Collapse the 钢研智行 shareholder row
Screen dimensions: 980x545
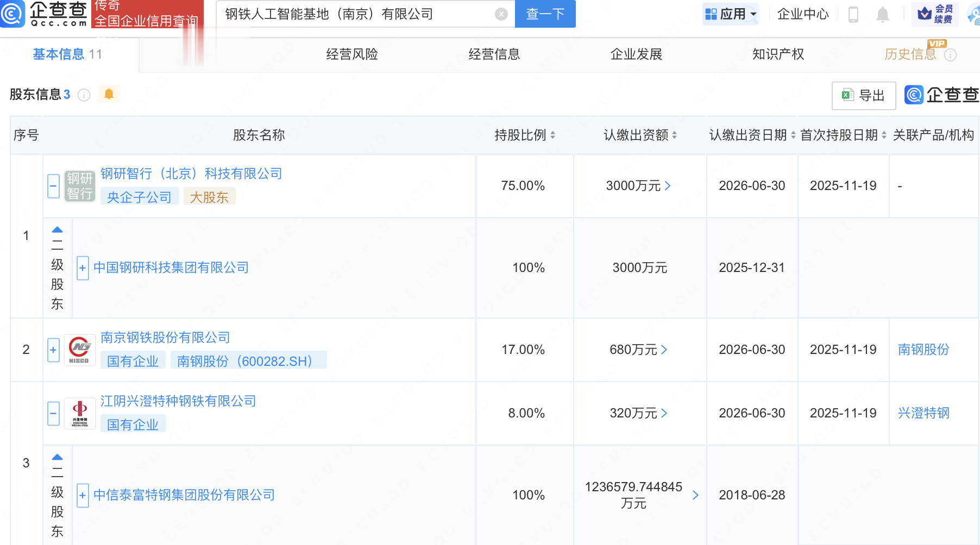coord(53,186)
